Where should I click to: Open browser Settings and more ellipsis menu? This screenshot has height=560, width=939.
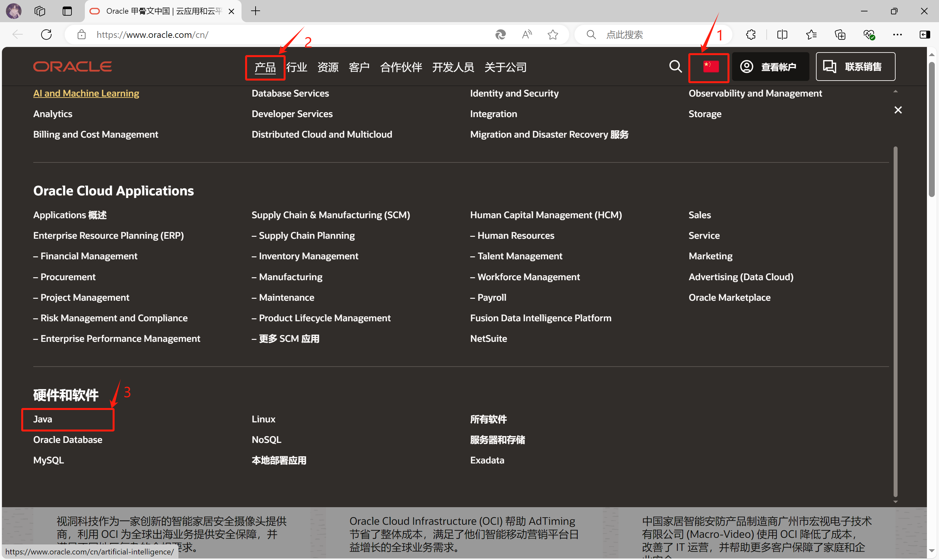(897, 35)
